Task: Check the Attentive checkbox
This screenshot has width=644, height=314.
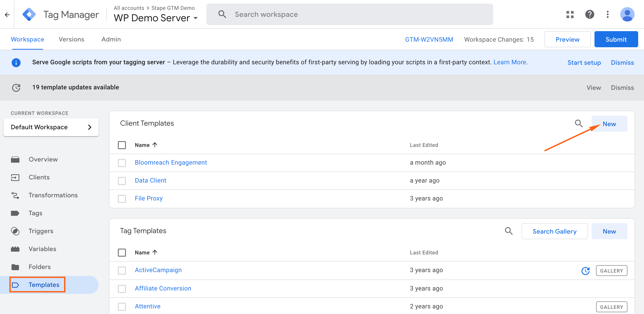Action: [122, 307]
